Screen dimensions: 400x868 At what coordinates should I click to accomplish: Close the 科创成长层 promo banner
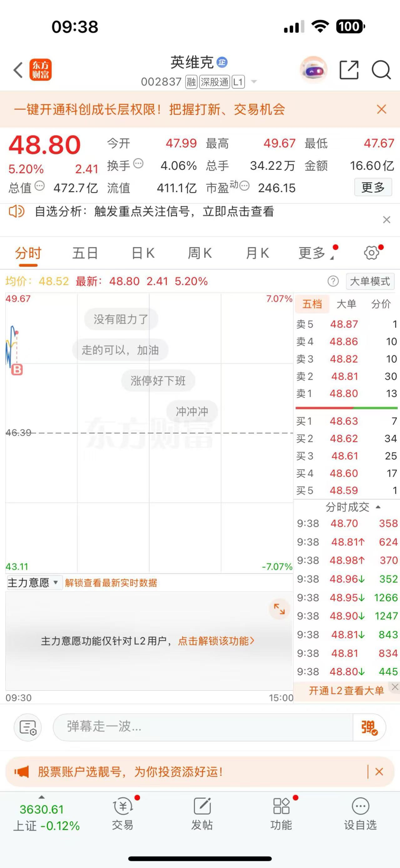[382, 109]
